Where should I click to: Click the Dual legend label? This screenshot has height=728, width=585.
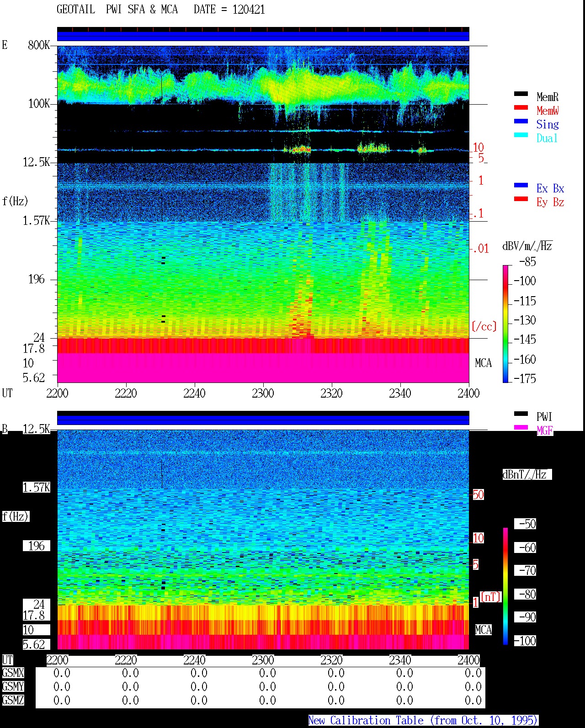547,138
